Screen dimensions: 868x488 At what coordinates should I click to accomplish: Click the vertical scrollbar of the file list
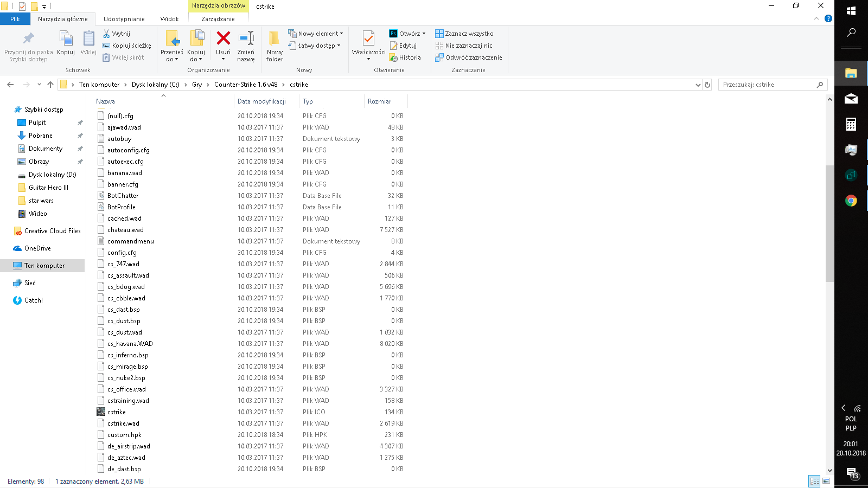[829, 222]
